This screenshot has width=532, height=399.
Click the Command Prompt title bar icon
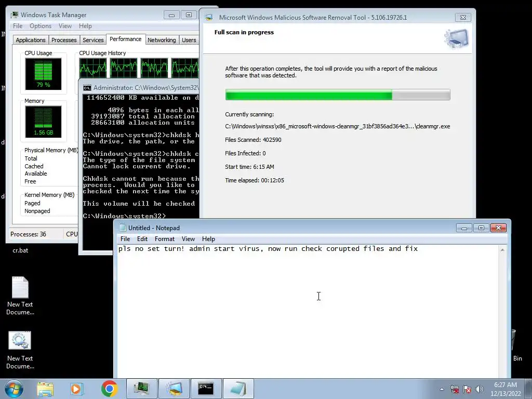(87, 88)
